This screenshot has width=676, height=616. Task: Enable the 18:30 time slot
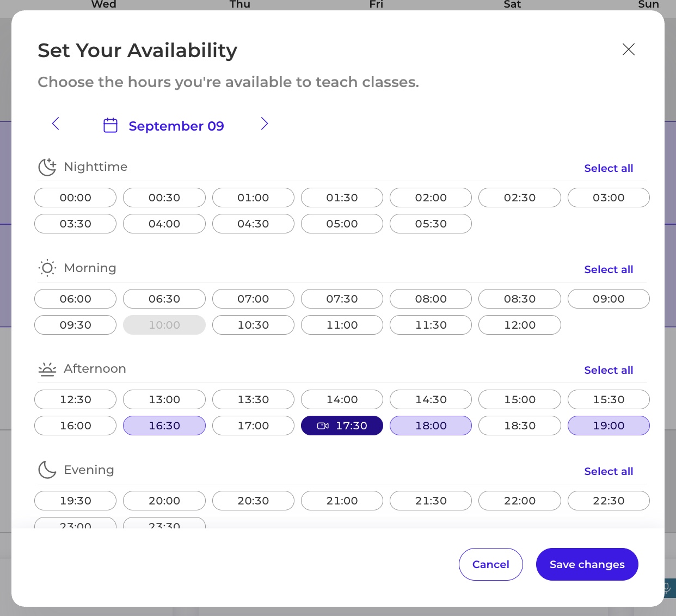(x=520, y=426)
